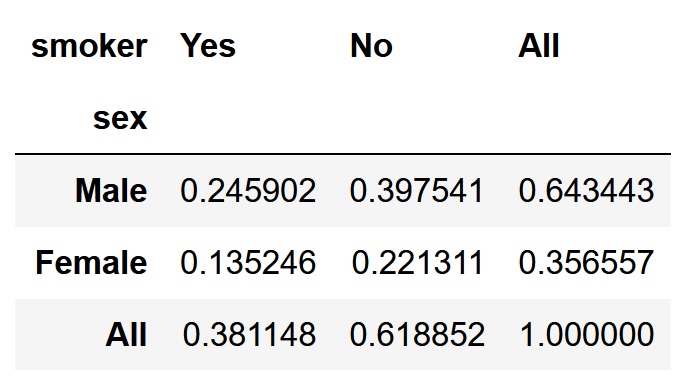Select the Male row label

(x=111, y=191)
